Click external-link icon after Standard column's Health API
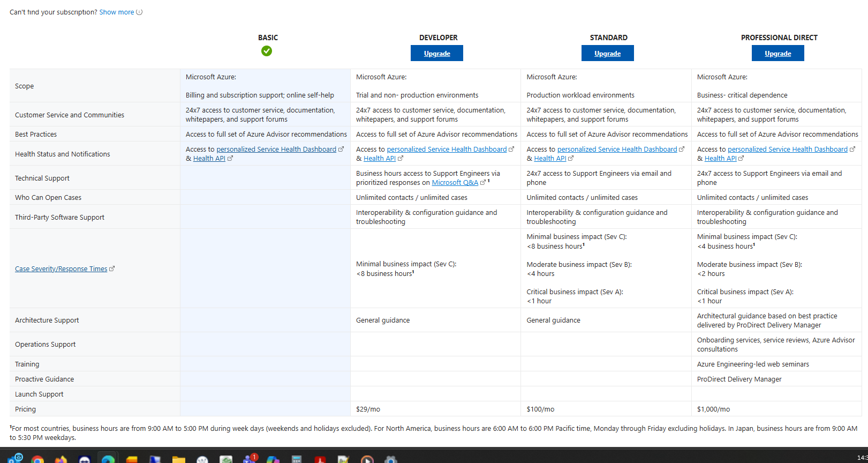The height and width of the screenshot is (463, 868). coord(571,159)
